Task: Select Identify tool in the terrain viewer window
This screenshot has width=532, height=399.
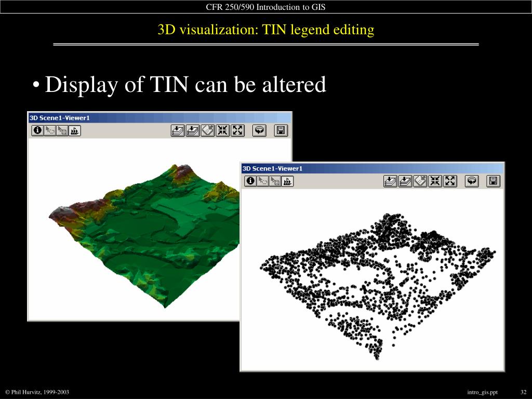Action: 37,130
